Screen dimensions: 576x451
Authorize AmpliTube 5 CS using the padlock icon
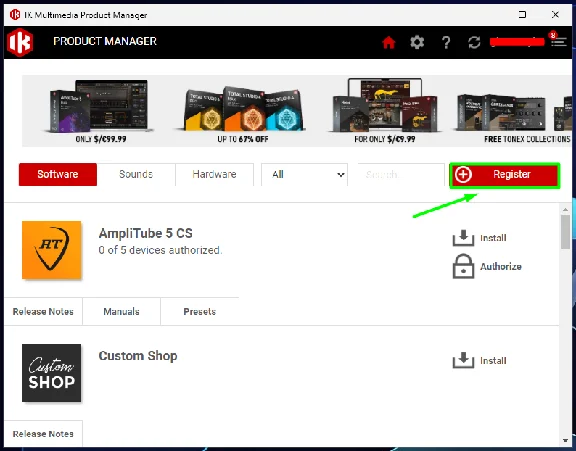click(463, 266)
